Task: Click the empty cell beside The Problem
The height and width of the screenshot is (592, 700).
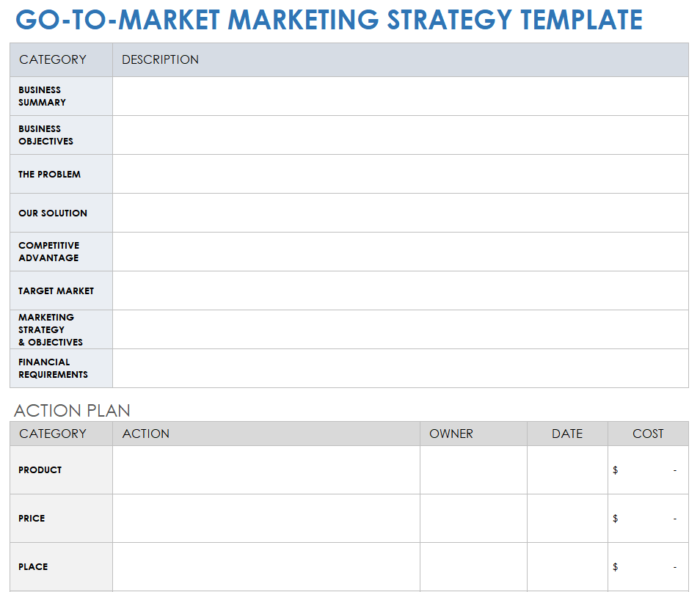Action: pos(400,174)
